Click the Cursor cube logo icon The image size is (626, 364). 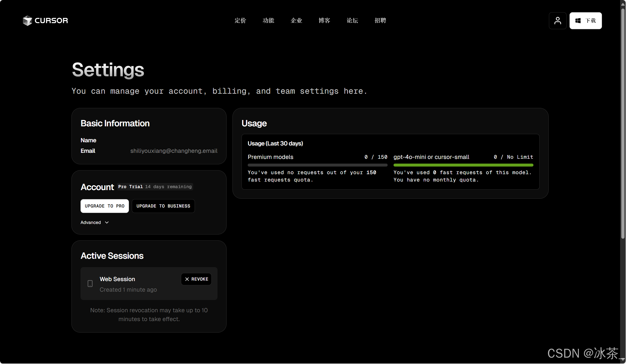tap(27, 21)
